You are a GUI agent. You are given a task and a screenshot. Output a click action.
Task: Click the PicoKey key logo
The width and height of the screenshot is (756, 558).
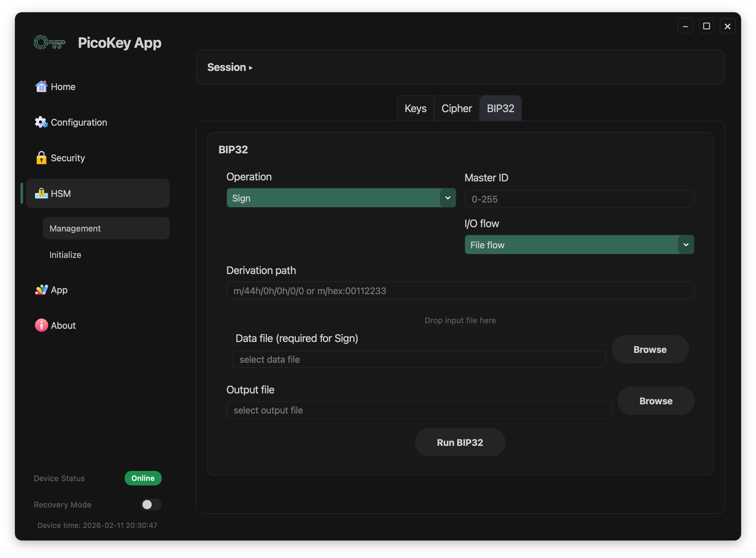click(49, 43)
